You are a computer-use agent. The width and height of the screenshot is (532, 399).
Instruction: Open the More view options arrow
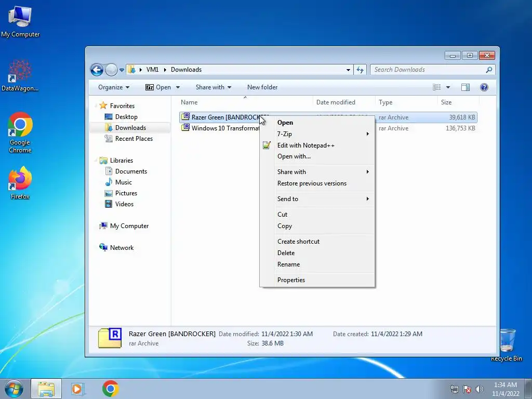448,87
